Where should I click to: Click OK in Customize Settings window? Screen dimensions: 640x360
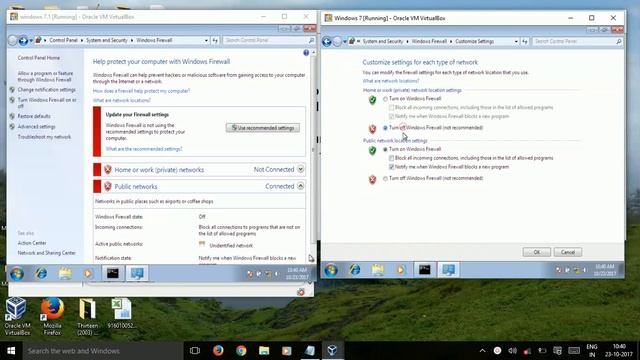point(536,252)
